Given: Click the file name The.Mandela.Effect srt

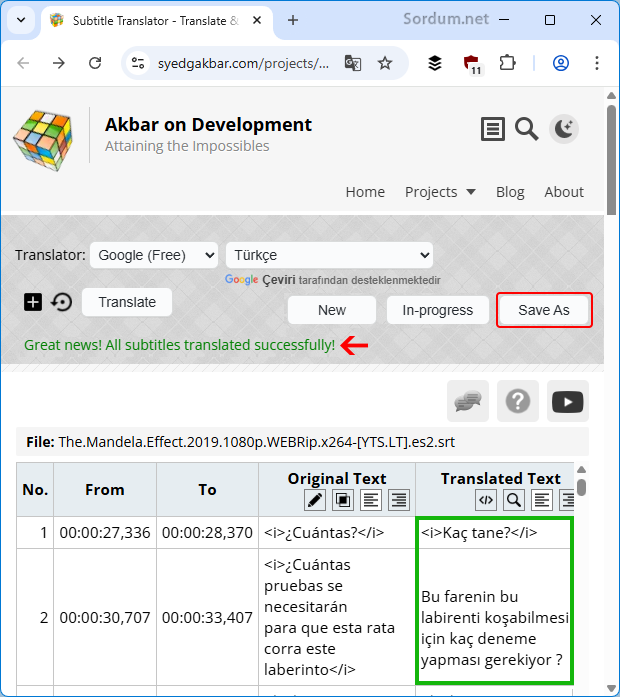Looking at the screenshot, I should click(257, 442).
